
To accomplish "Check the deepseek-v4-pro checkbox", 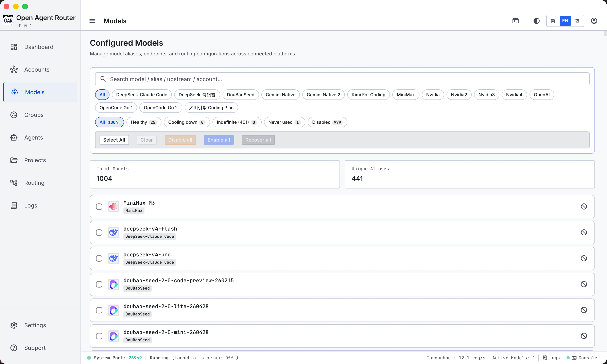I will [x=99, y=258].
